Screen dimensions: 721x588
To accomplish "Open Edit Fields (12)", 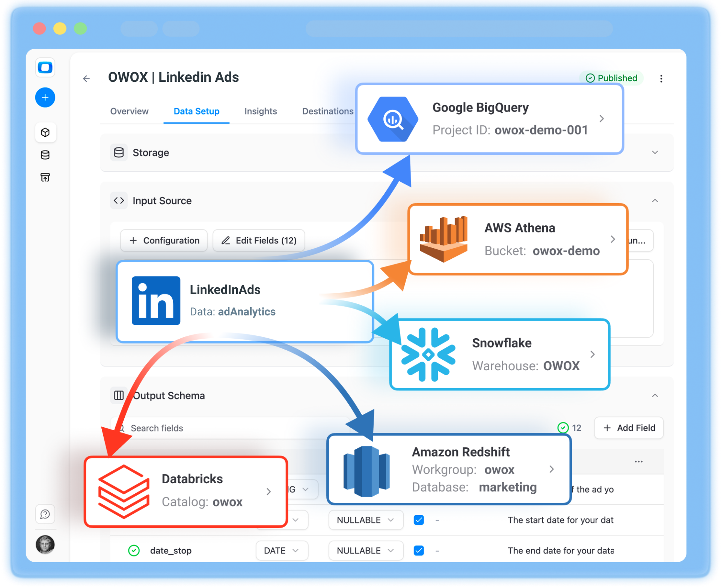I will click(258, 240).
